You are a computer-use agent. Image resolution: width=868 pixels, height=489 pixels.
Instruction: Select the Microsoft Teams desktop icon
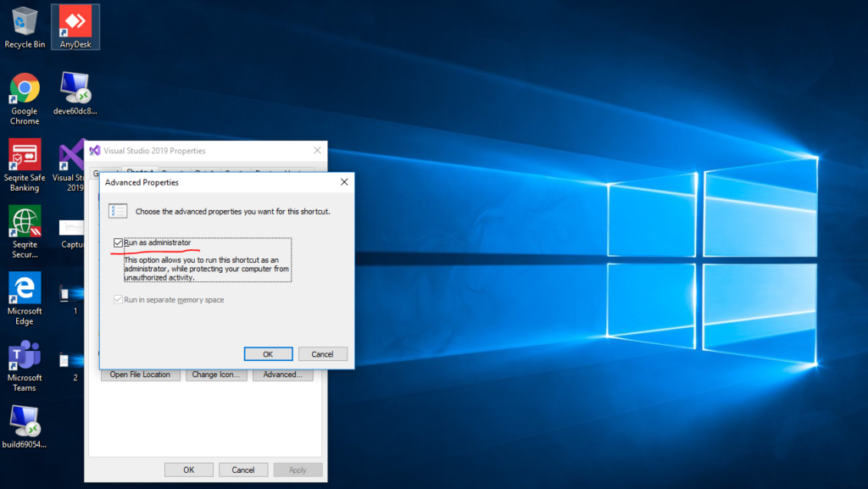(x=25, y=365)
